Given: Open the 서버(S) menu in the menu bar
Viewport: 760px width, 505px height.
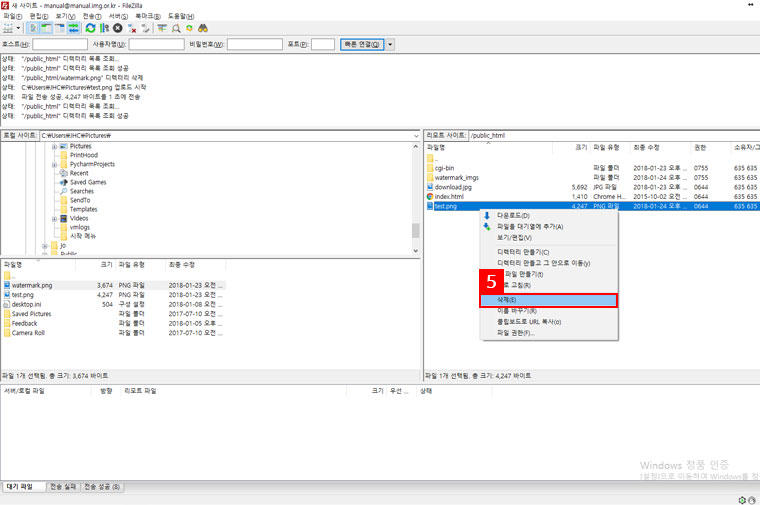Looking at the screenshot, I should (x=117, y=16).
